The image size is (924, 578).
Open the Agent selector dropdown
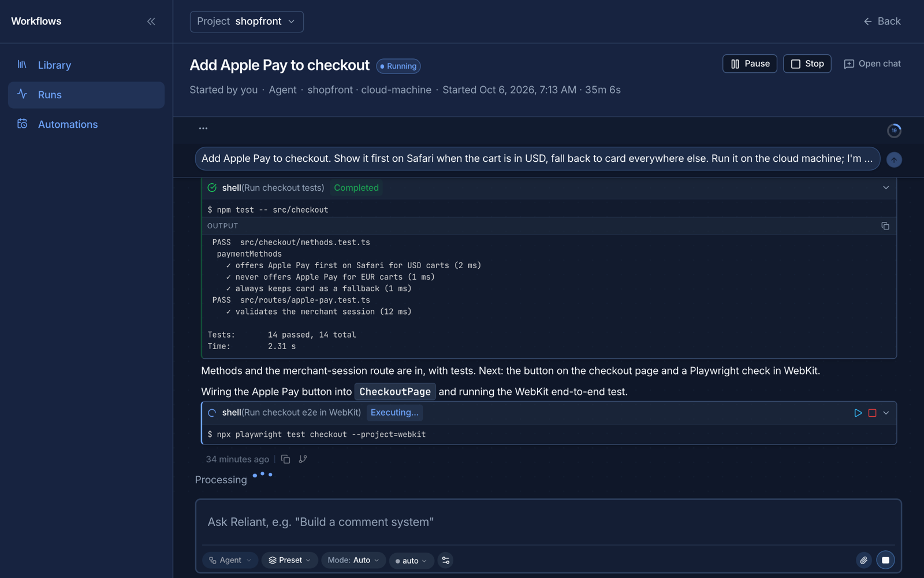(x=230, y=560)
